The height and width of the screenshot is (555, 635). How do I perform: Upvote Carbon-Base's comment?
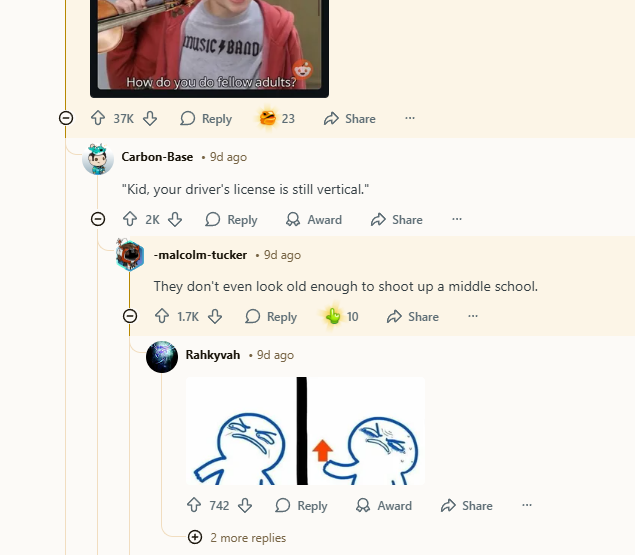(x=130, y=219)
